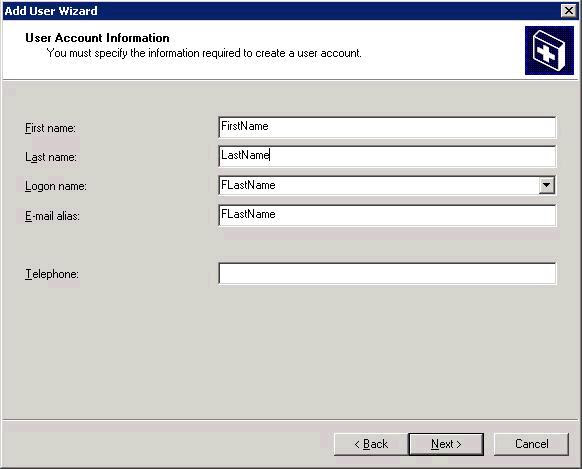Click the "Last name:" label
Screen dimensions: 582x469
click(x=51, y=157)
